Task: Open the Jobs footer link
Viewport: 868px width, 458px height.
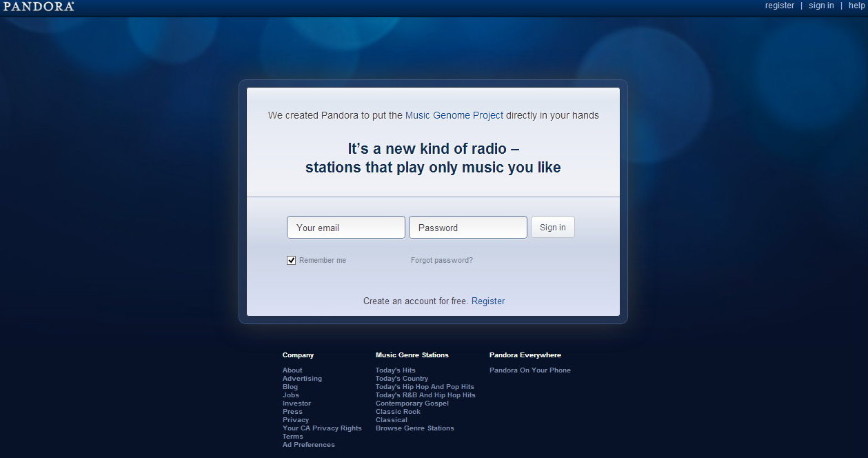Action: point(291,395)
